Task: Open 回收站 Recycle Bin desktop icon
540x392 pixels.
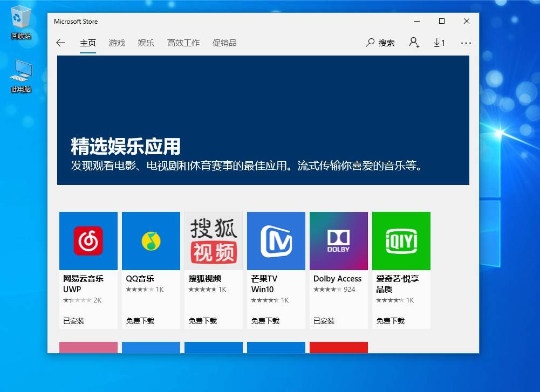Action: [x=21, y=22]
